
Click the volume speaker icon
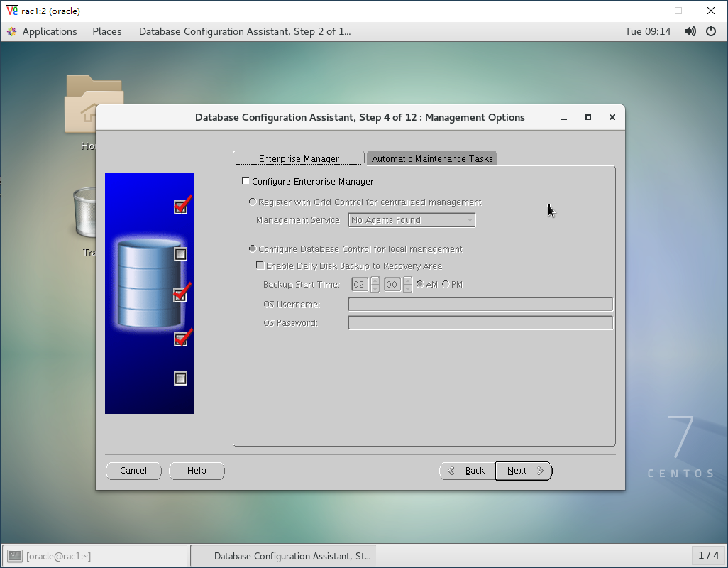point(690,31)
